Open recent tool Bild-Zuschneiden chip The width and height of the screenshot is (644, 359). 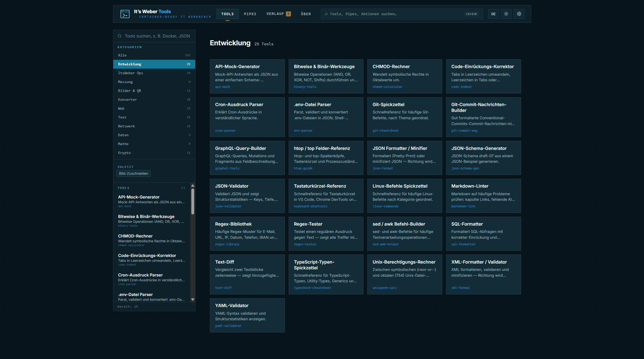pyautogui.click(x=134, y=173)
